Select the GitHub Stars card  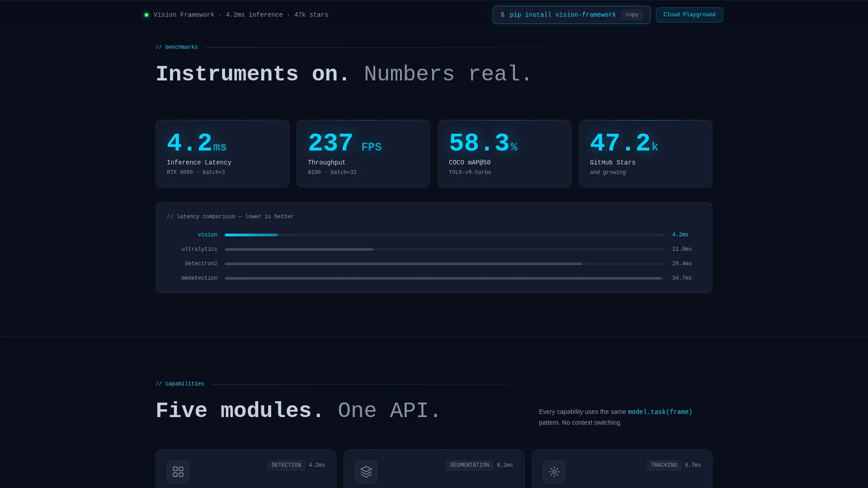[x=646, y=154]
